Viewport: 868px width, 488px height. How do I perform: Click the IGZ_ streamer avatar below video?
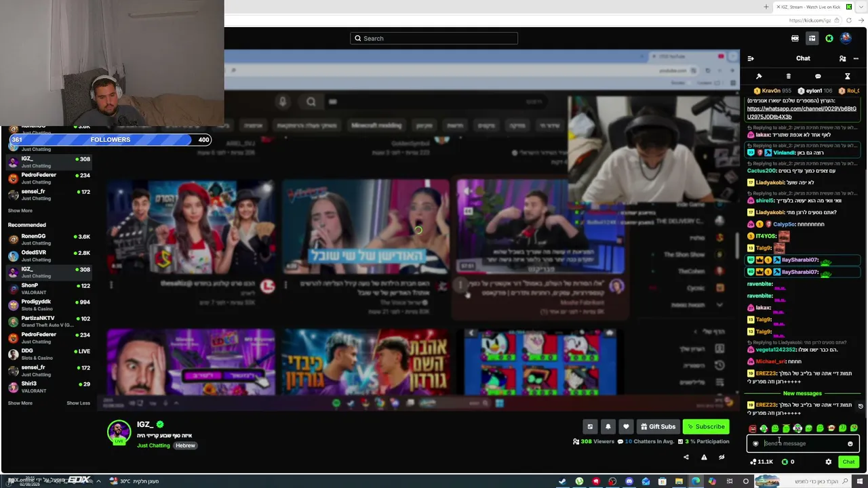[x=119, y=432]
